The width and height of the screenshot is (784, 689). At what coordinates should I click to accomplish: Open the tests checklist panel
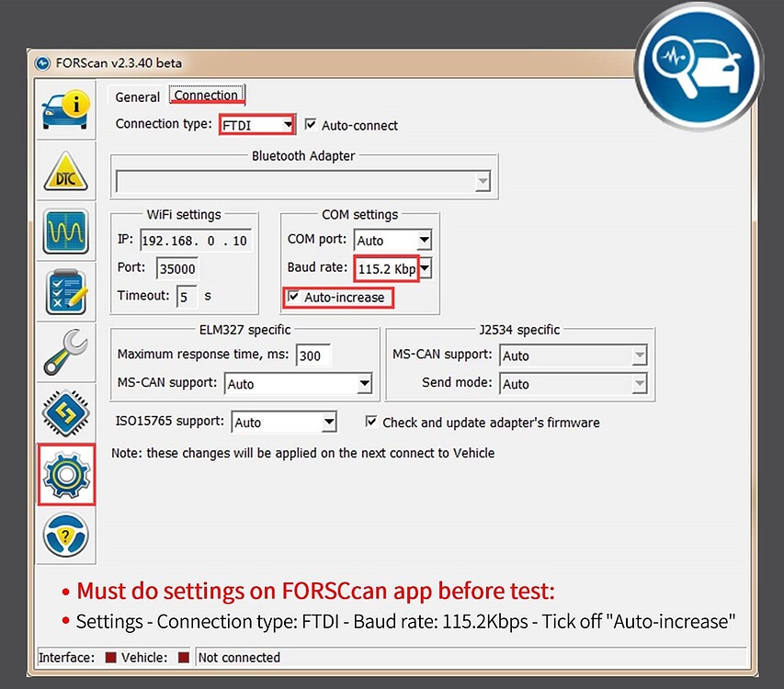point(65,293)
